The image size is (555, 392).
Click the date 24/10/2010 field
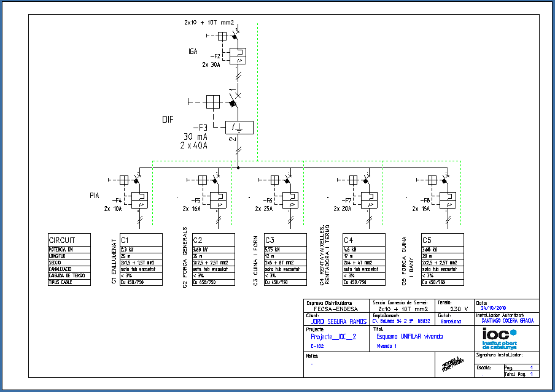[493, 309]
